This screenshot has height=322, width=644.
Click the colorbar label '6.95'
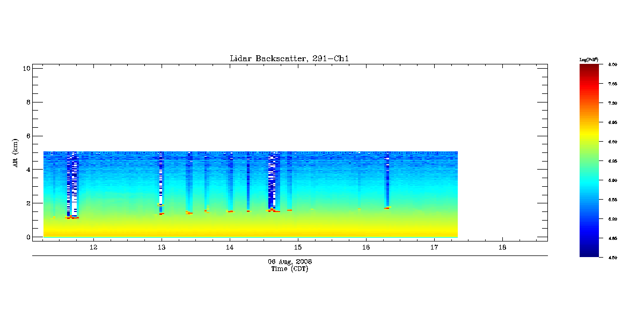(612, 122)
